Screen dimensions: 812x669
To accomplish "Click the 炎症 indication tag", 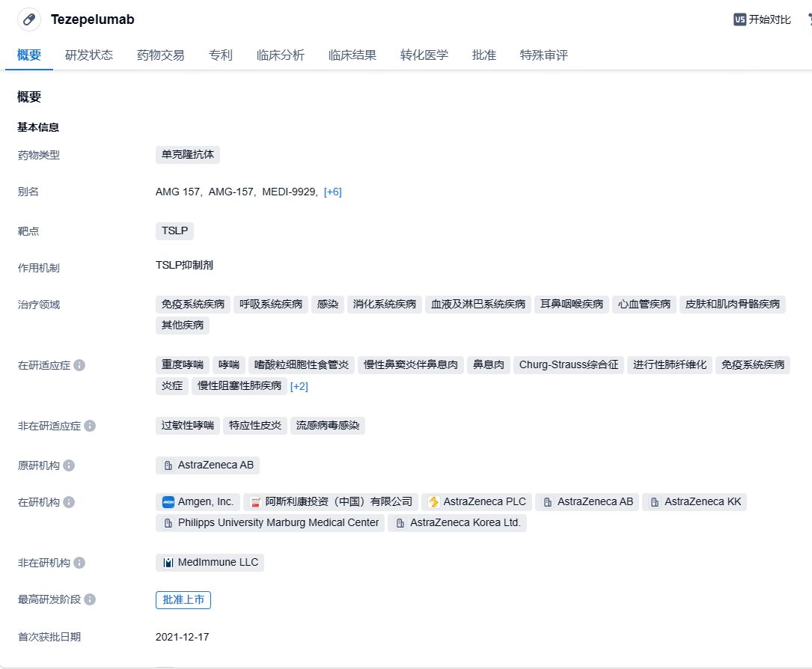I will click(x=172, y=386).
